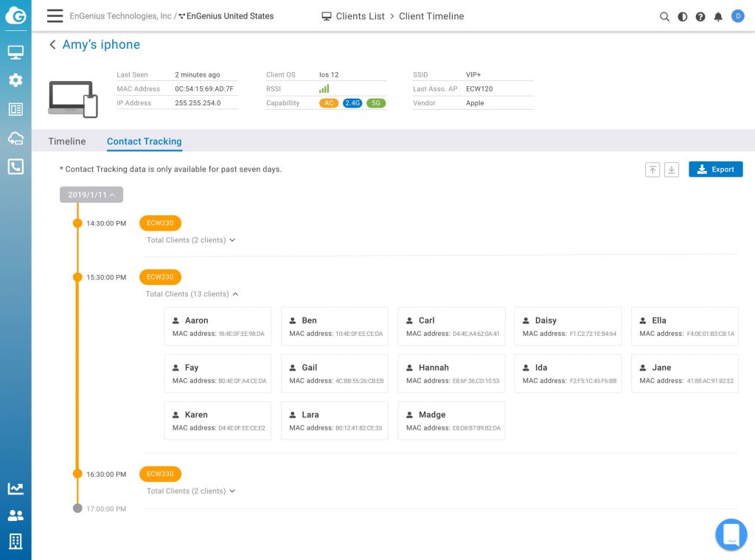Open the chat support bubble
This screenshot has height=560, width=755.
[x=731, y=534]
